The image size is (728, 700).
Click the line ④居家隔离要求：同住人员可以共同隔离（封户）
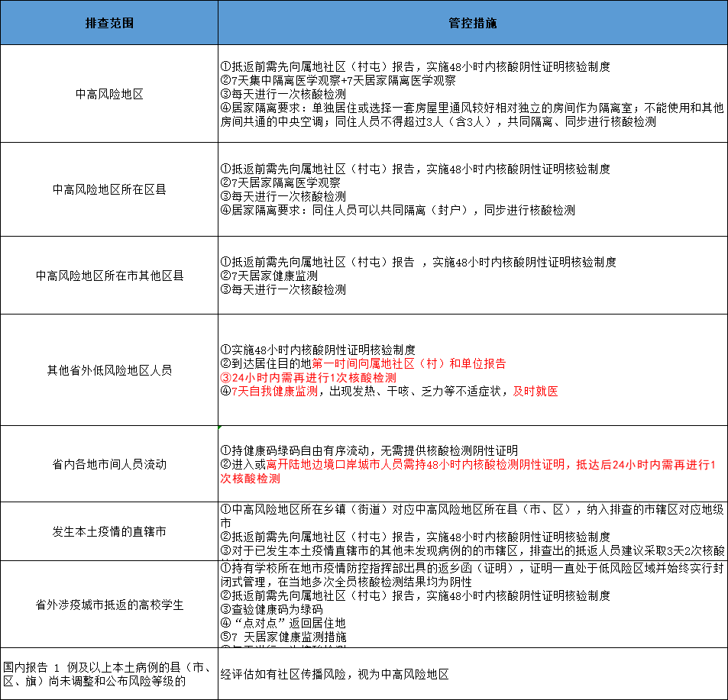point(398,210)
